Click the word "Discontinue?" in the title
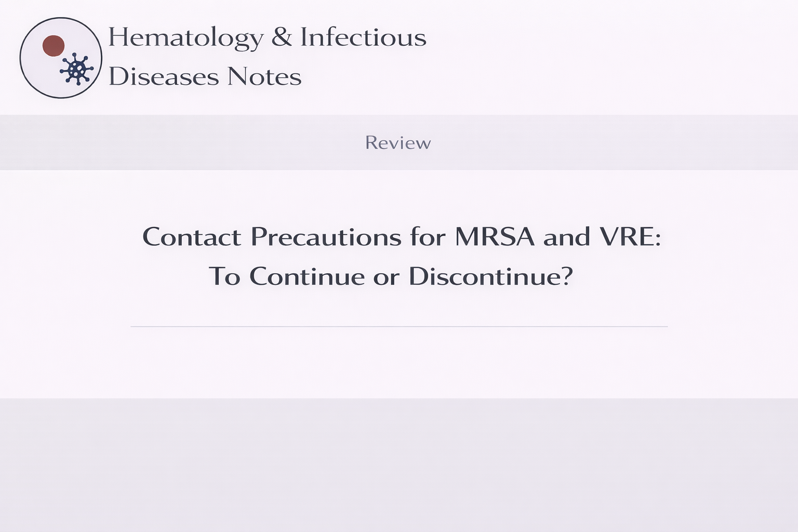Viewport: 798px width, 532px height. (x=490, y=276)
